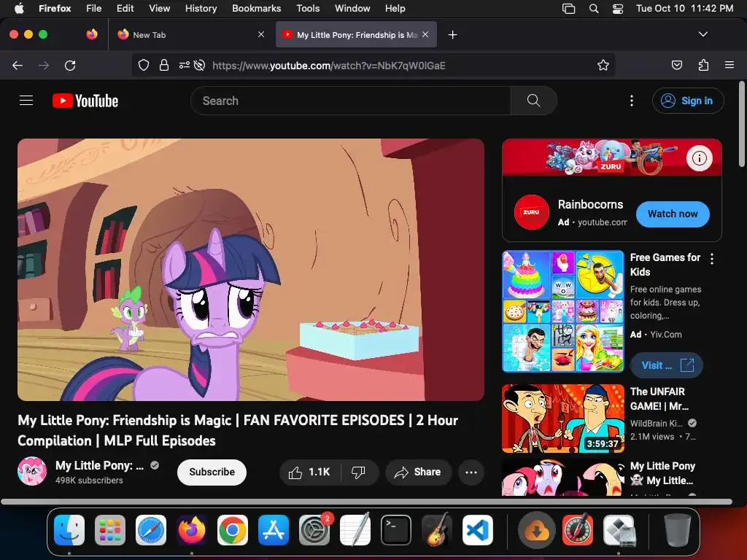Open the Bookmarks menu
The height and width of the screenshot is (560, 747).
tap(256, 8)
